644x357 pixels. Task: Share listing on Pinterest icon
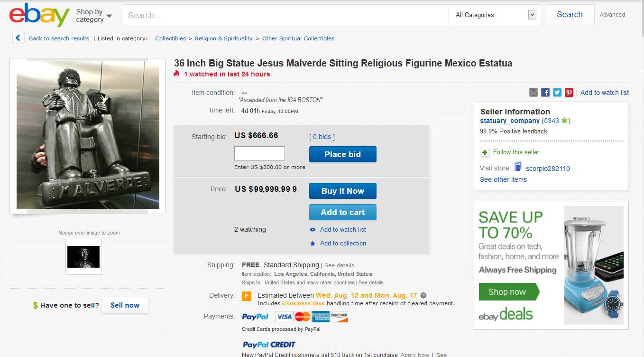[569, 93]
